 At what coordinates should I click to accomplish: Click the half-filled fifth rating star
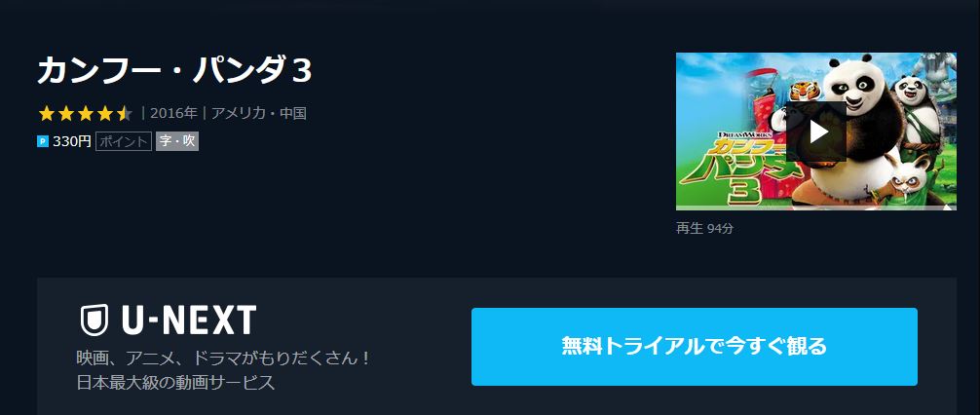tap(125, 114)
